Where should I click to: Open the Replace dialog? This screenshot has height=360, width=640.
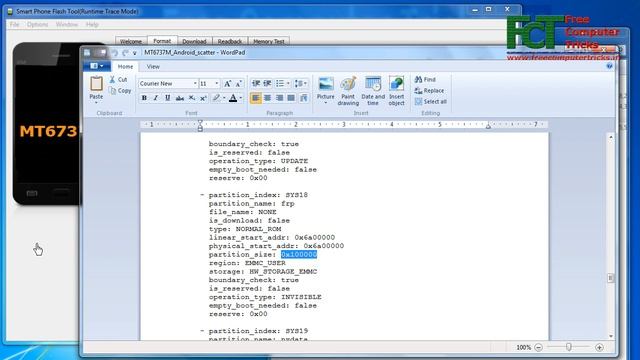[429, 91]
